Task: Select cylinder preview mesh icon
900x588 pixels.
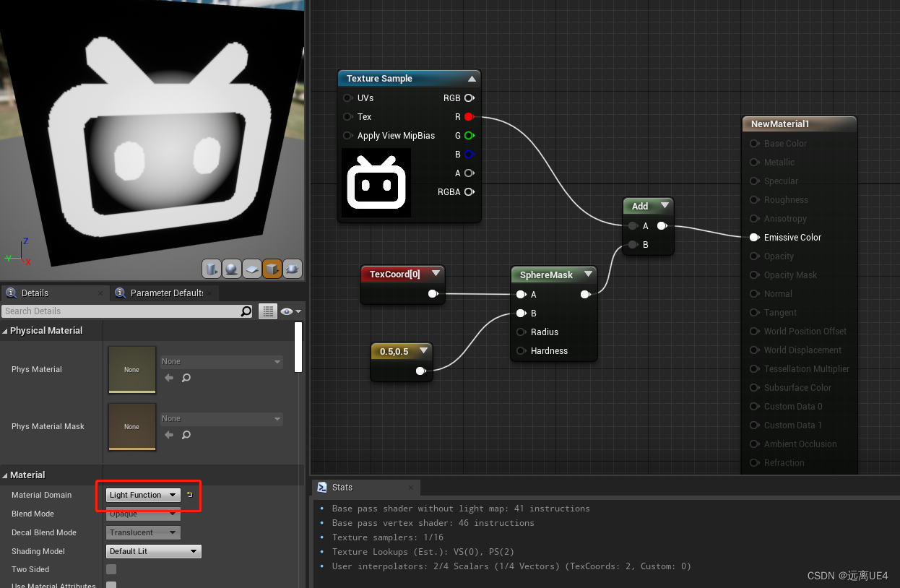Action: point(211,269)
